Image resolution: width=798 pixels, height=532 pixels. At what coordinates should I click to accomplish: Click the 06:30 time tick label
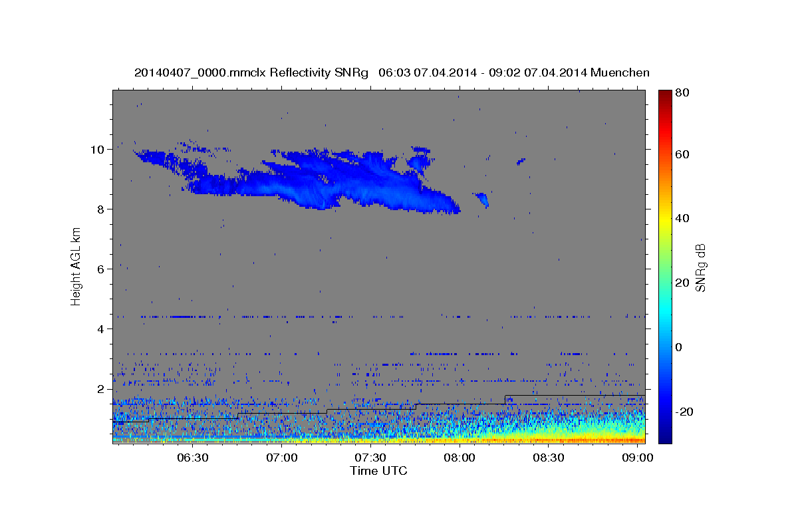pyautogui.click(x=193, y=458)
